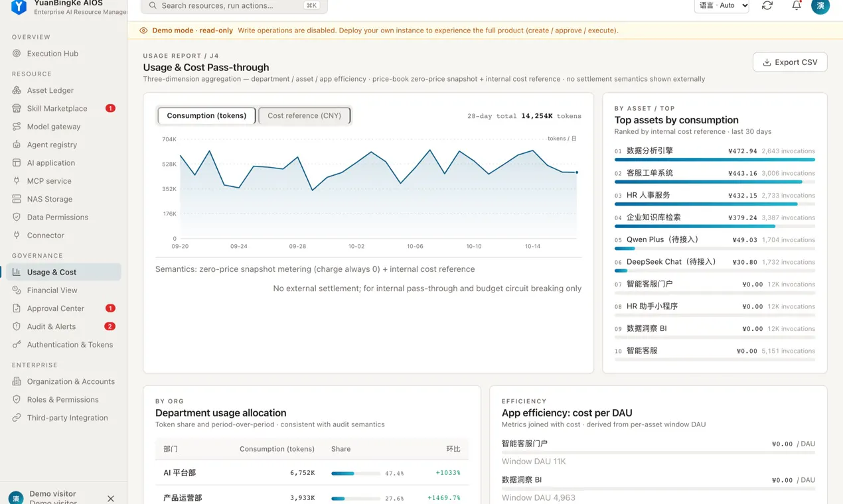Switch to Consumption (tokens) tab

[206, 115]
